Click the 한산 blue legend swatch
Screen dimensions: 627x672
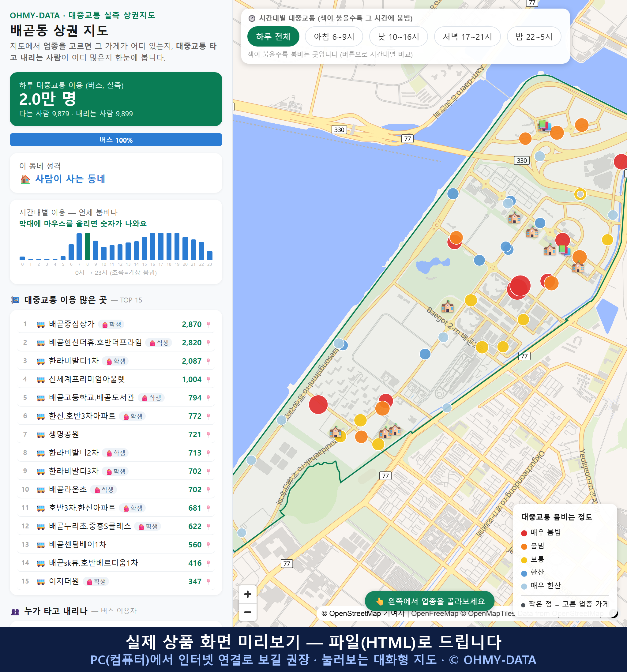[524, 573]
